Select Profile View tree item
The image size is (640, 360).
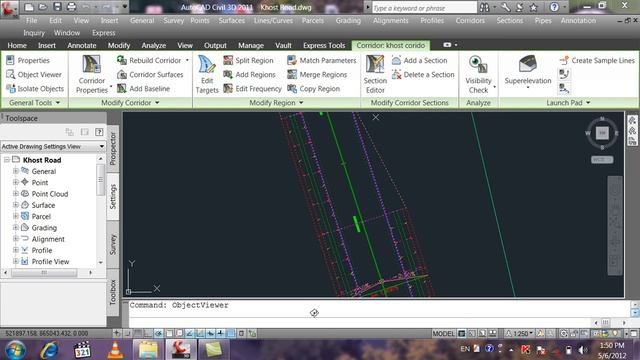coord(50,262)
